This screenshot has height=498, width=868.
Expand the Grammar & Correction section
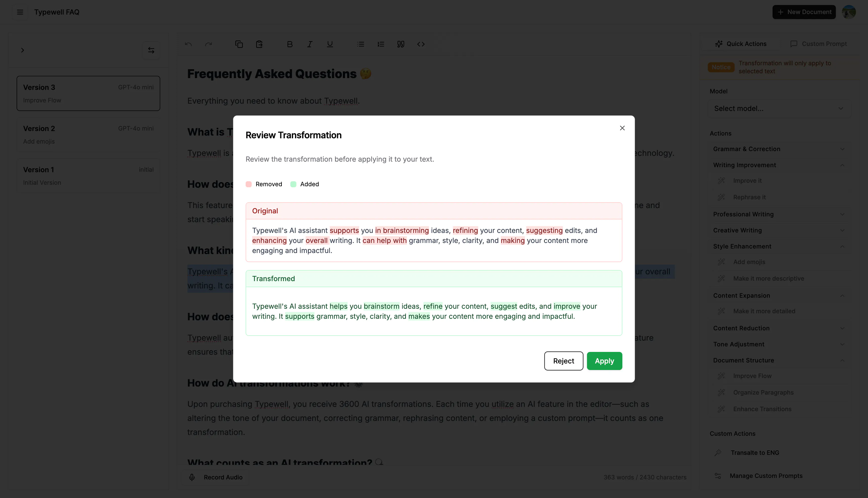779,149
